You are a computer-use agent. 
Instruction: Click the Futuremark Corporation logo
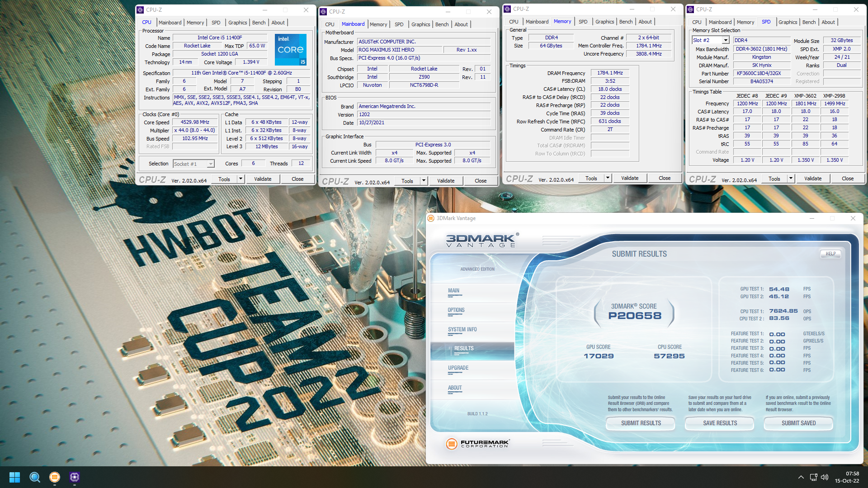(477, 444)
